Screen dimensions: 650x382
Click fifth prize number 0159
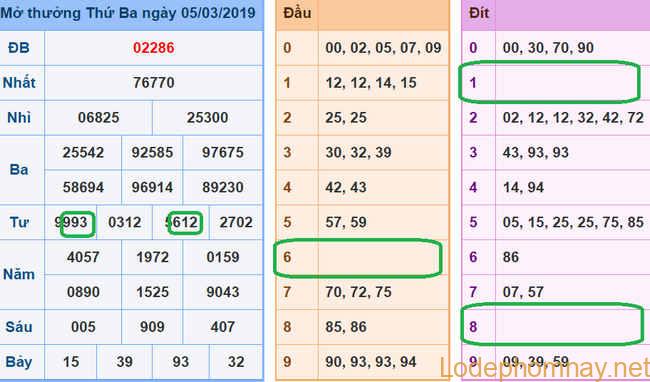(223, 257)
